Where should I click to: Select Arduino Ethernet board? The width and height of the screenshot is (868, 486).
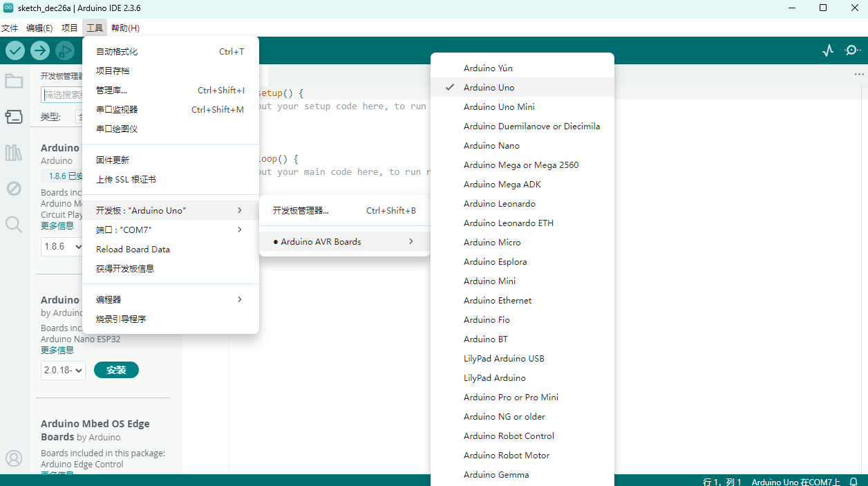pos(522,300)
